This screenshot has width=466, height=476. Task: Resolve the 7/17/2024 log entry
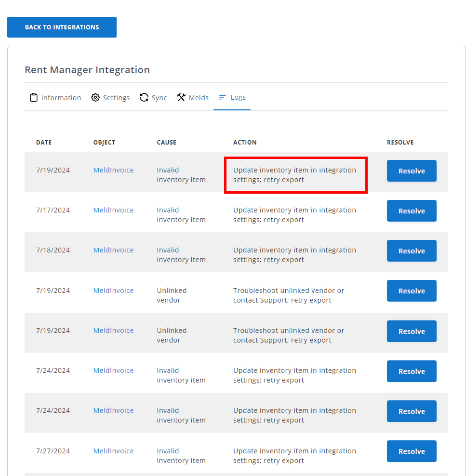coord(412,211)
